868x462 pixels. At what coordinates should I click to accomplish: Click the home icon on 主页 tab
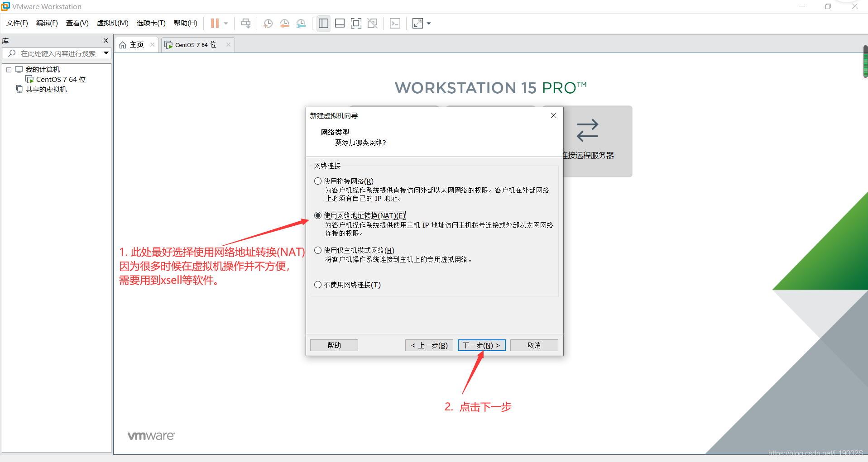(x=123, y=45)
